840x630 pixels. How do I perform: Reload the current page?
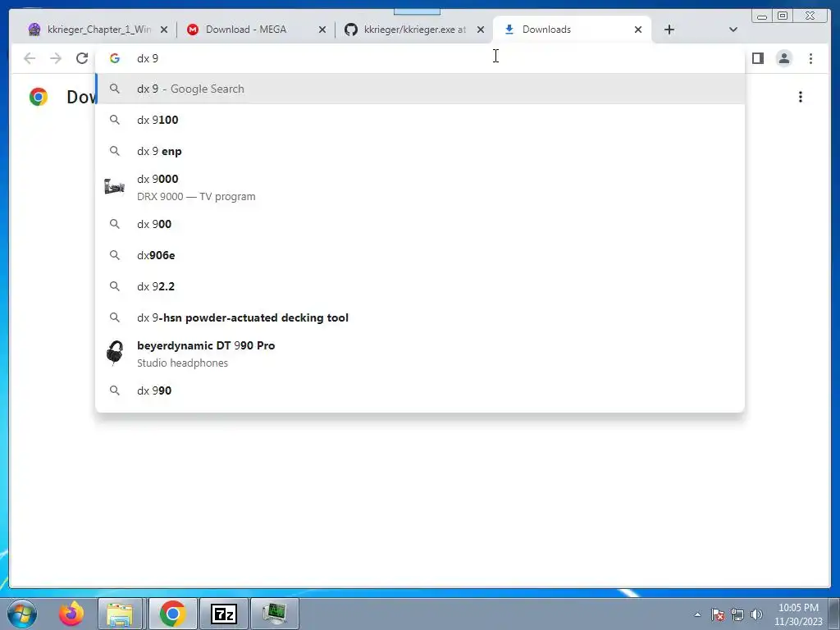82,58
